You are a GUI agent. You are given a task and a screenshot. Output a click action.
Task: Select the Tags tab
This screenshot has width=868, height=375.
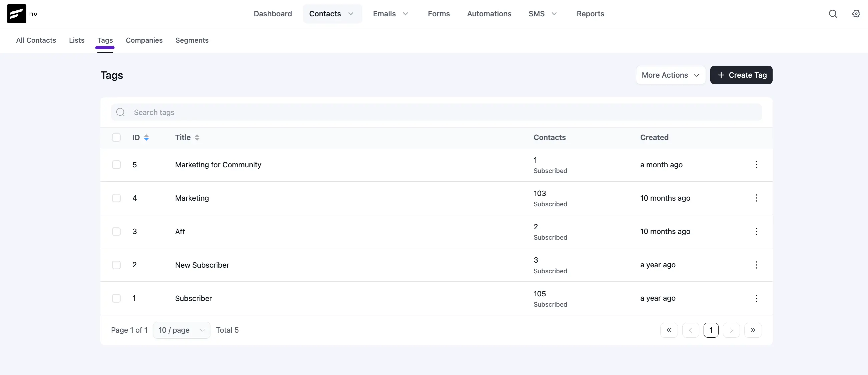click(105, 40)
